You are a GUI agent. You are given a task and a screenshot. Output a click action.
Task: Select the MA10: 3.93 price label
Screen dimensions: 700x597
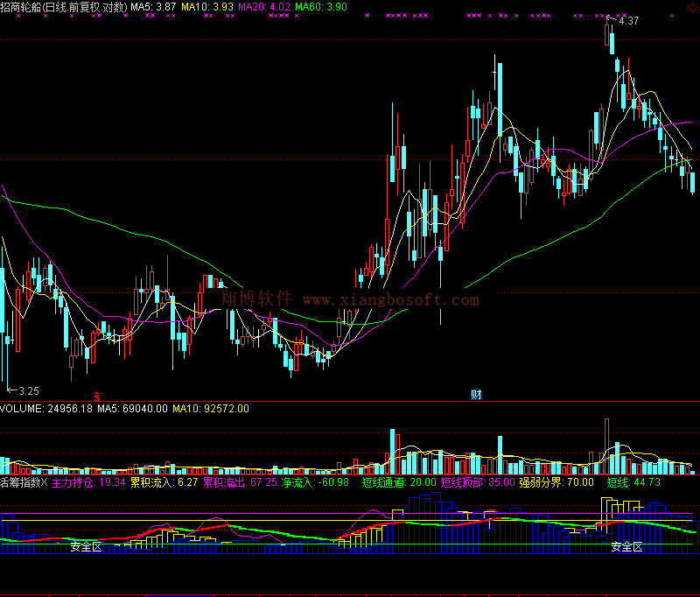207,7
